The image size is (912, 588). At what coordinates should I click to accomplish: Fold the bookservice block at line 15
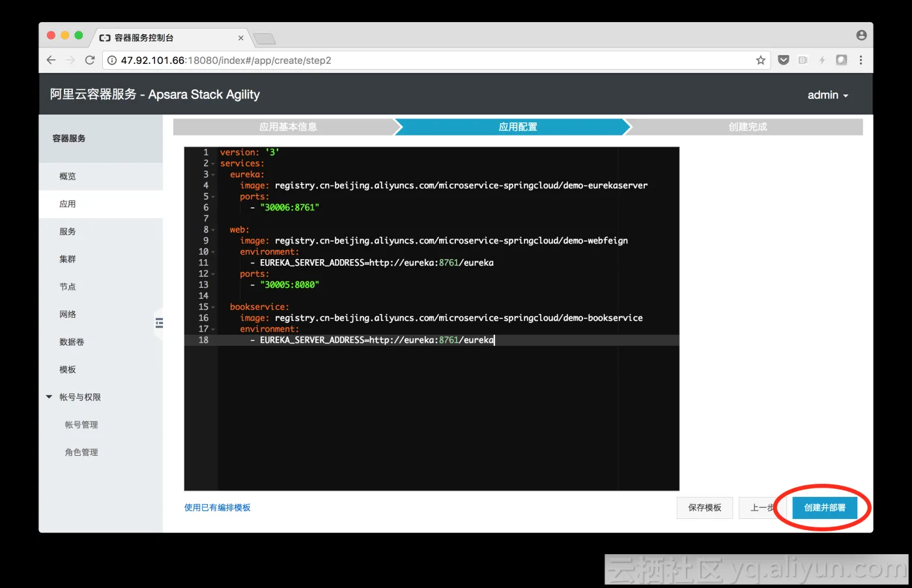(x=213, y=307)
